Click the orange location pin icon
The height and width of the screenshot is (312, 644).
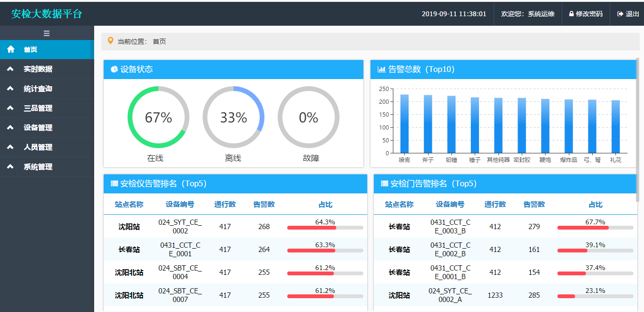coord(111,41)
